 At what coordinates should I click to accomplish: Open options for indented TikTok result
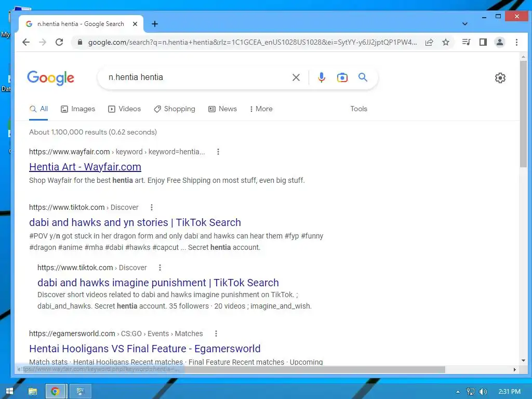pyautogui.click(x=160, y=268)
